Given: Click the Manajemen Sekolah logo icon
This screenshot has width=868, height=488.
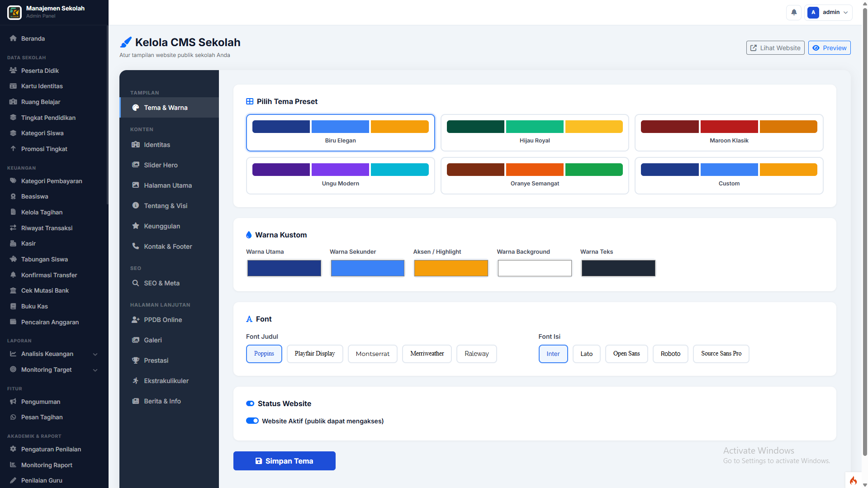Looking at the screenshot, I should (14, 12).
